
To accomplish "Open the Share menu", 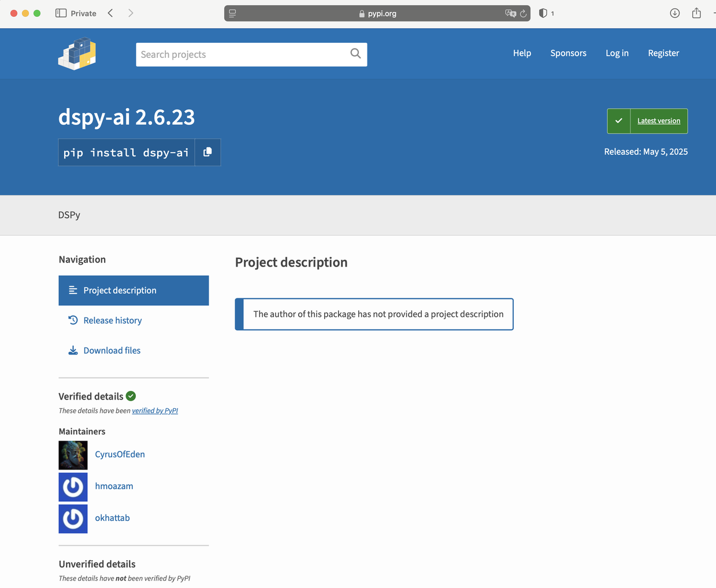I will (696, 13).
